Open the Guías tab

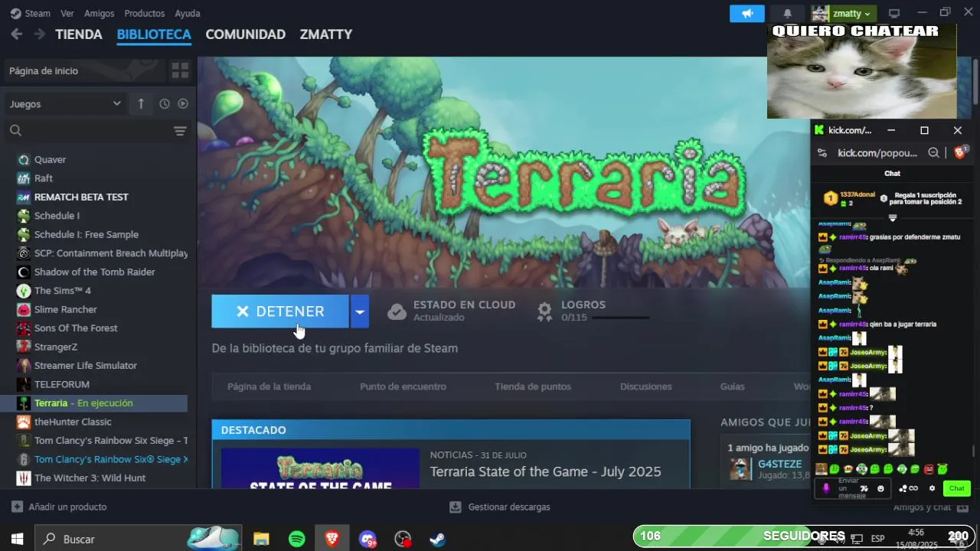coord(733,386)
